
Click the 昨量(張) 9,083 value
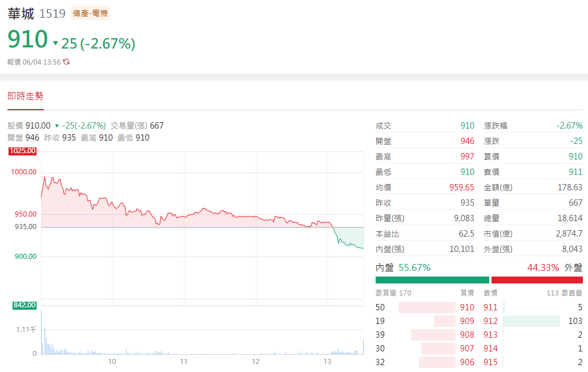(464, 218)
